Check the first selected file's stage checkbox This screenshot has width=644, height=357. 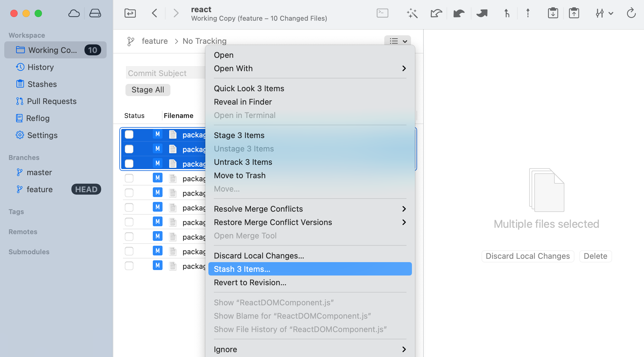(129, 134)
